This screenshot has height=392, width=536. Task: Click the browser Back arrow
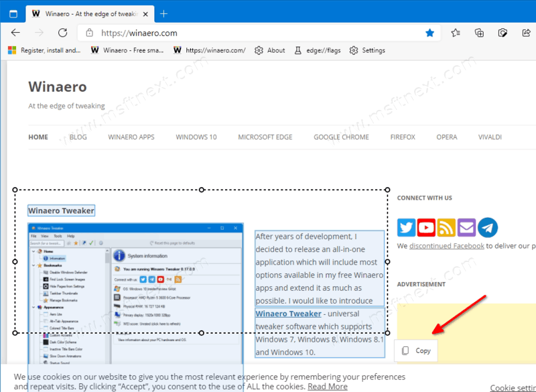(x=15, y=32)
